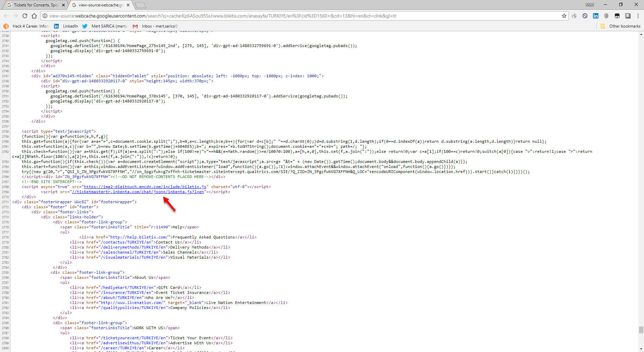Open Chrome three-dot menu

click(x=638, y=16)
